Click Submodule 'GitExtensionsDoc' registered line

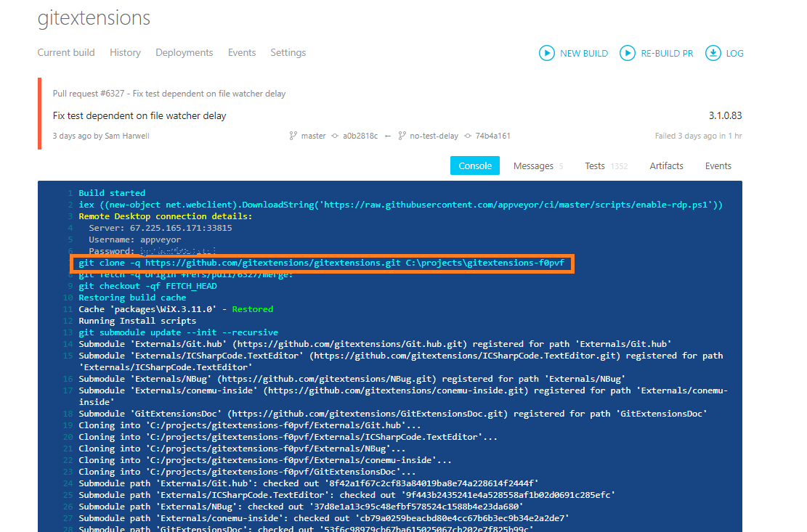393,414
